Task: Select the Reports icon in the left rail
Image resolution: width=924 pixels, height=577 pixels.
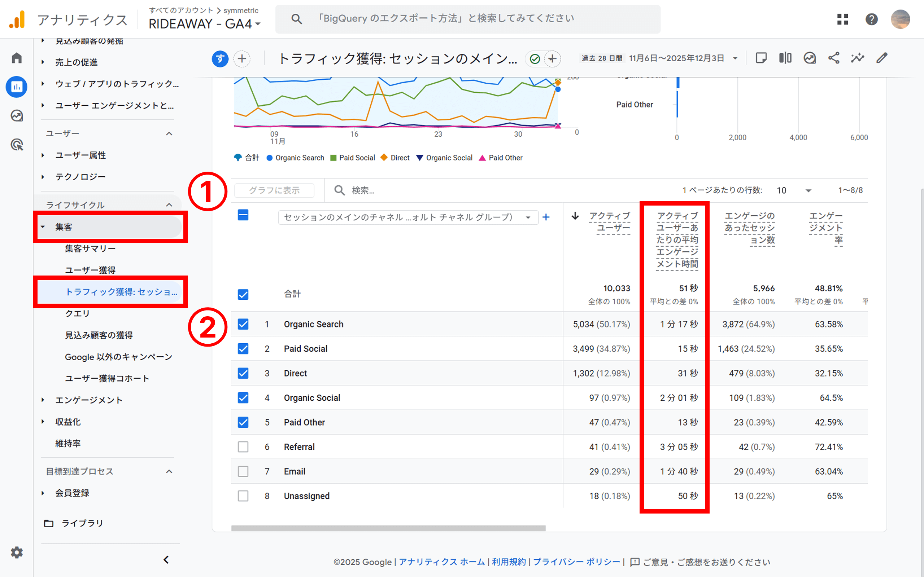Action: [x=16, y=87]
